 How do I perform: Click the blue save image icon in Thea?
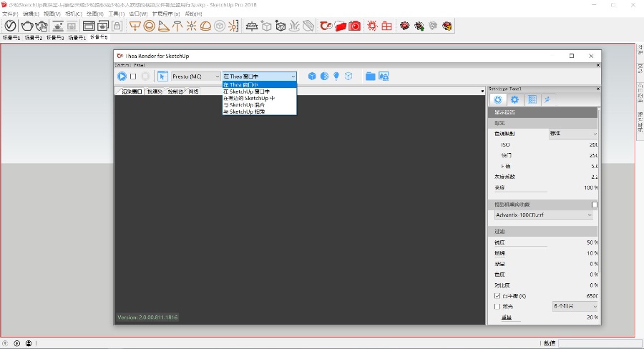pos(384,77)
